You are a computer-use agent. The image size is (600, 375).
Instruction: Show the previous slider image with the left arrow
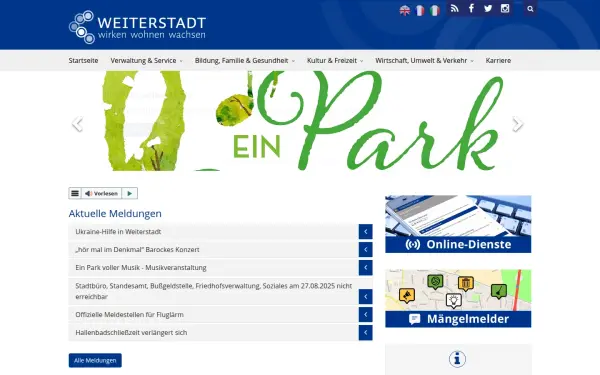pos(78,124)
